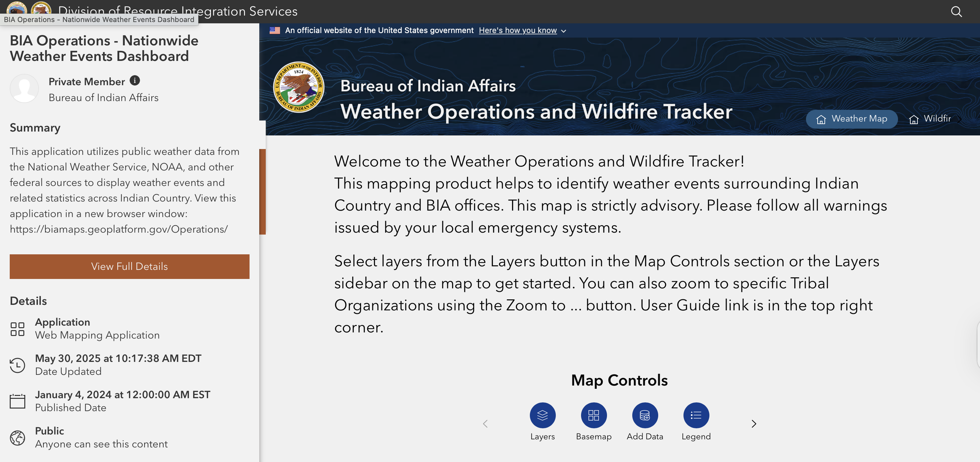This screenshot has height=462, width=980.
Task: Click the biamaps.geoplatform.gov/Operations URL text
Action: 119,229
